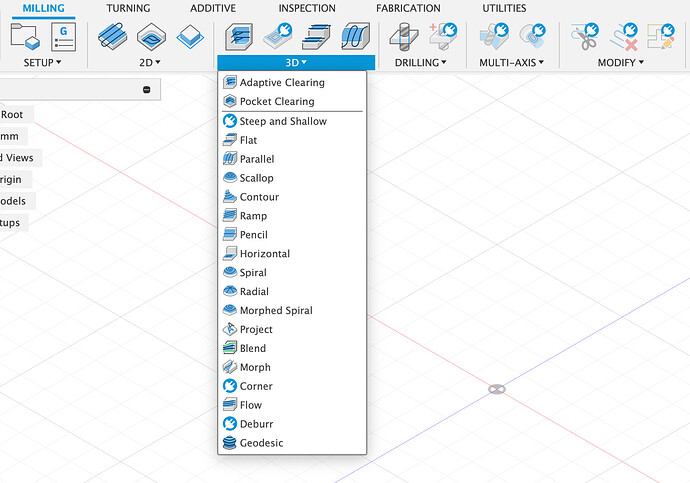Click the Drill toolbar icon
Viewport: 690px width, 483px height.
[404, 37]
